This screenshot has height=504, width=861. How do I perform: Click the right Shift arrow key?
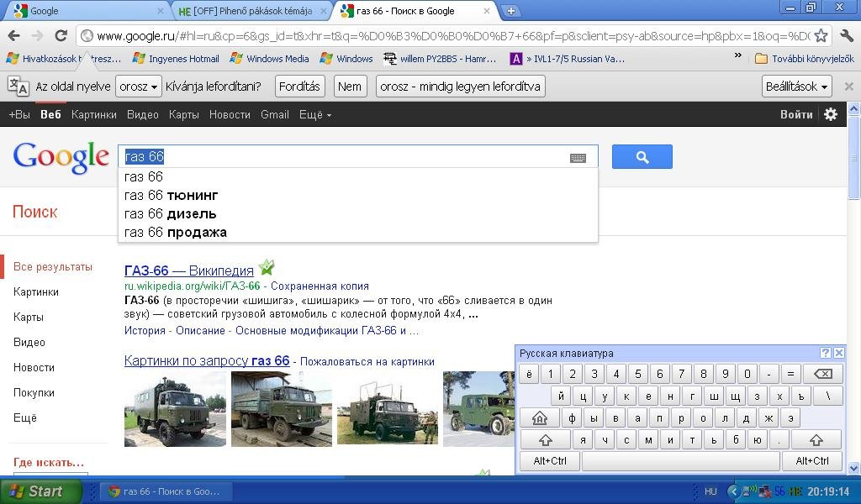pyautogui.click(x=816, y=439)
